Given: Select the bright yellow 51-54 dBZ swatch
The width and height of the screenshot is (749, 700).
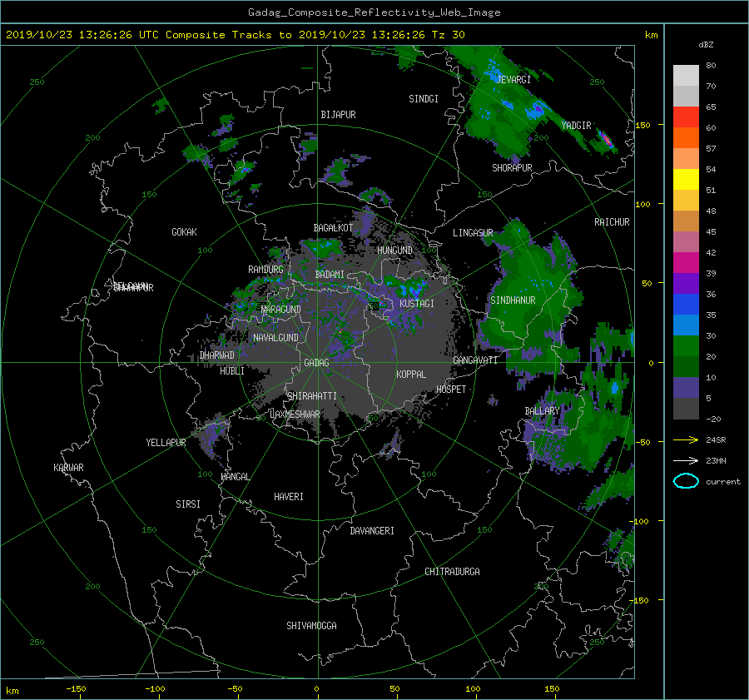Looking at the screenshot, I should (x=686, y=179).
